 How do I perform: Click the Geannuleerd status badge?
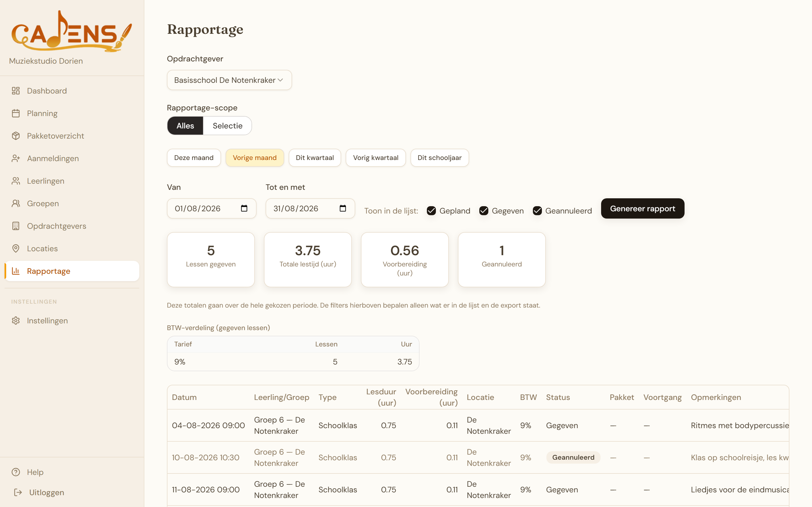[573, 457]
